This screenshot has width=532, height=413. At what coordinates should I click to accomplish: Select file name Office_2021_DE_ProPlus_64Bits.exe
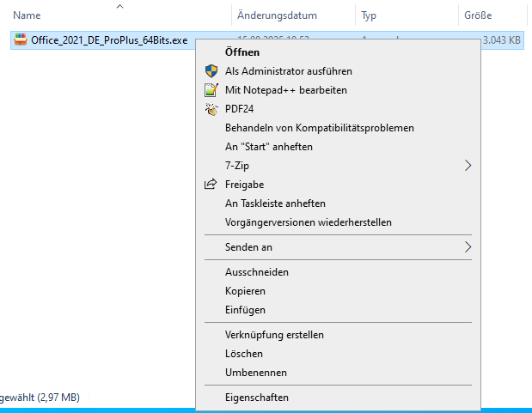108,40
